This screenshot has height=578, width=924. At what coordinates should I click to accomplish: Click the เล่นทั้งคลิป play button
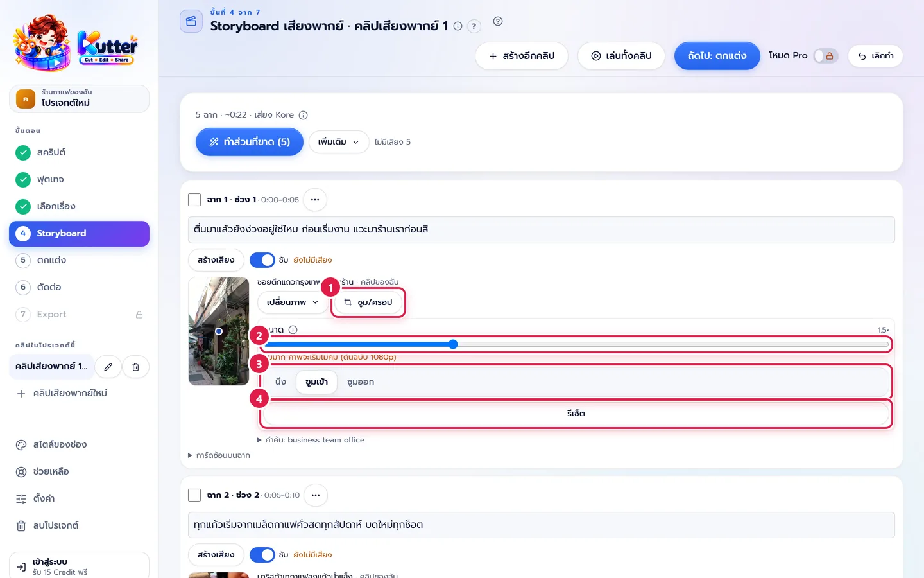621,56
